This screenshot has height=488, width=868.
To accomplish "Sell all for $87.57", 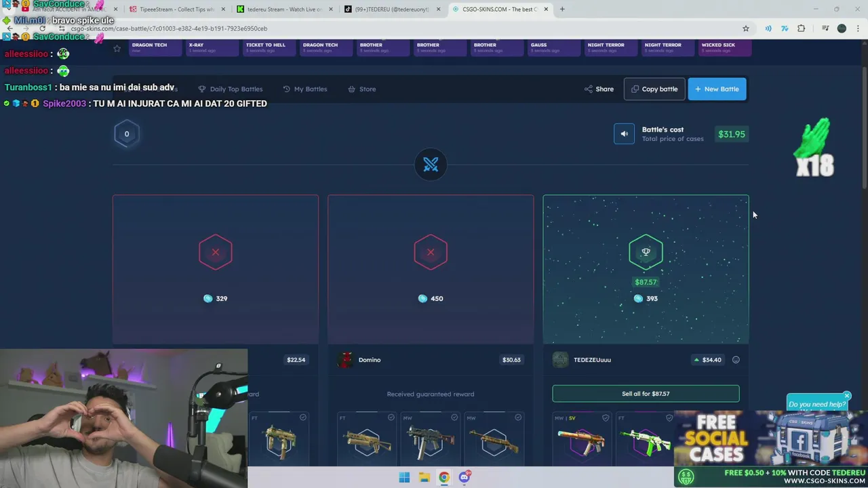I will 646,394.
